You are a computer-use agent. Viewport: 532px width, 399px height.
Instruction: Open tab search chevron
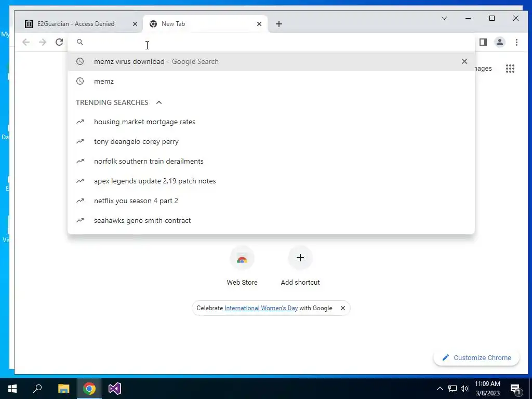click(x=444, y=18)
